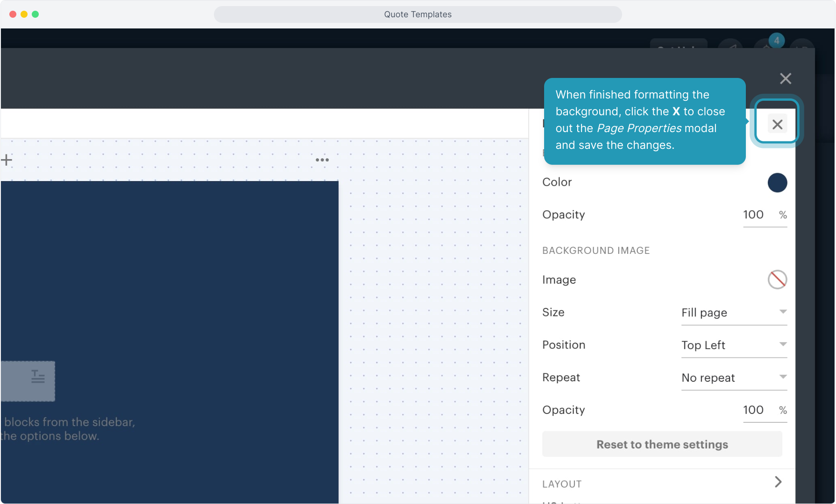
Task: Click the 'LAYOUT' section heading text
Action: 562,484
